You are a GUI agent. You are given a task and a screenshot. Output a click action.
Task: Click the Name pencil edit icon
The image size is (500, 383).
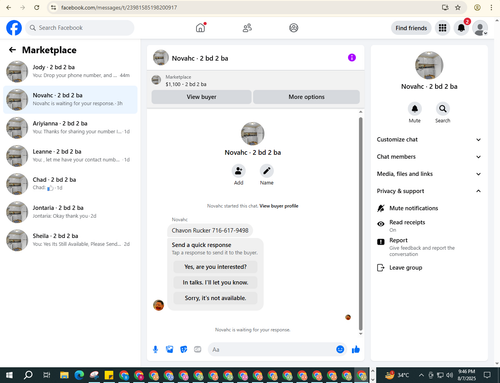point(267,171)
